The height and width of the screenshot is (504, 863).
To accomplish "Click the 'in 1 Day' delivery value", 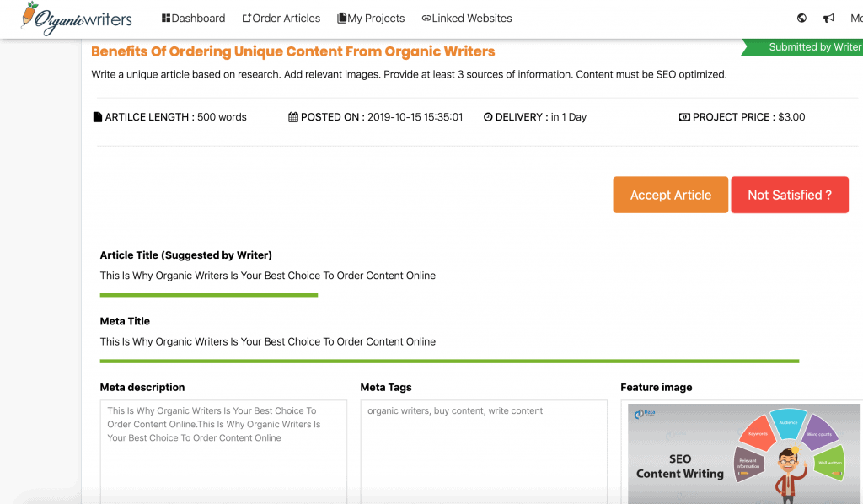I will [569, 117].
